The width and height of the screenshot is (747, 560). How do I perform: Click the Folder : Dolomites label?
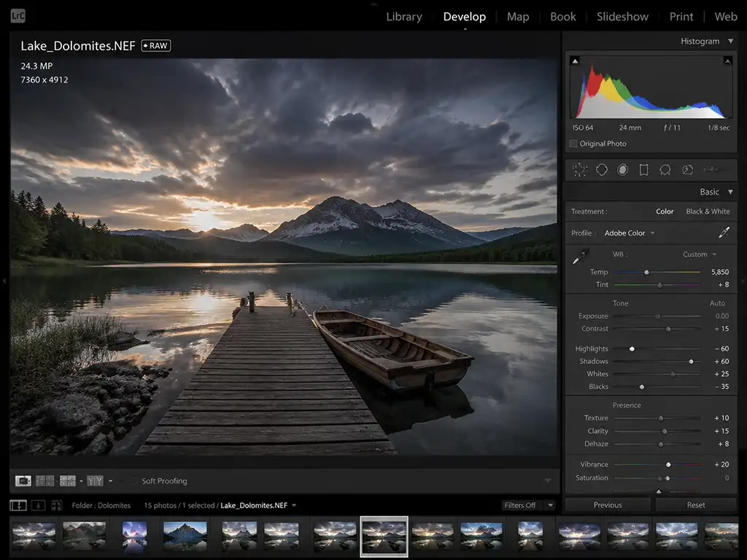101,505
